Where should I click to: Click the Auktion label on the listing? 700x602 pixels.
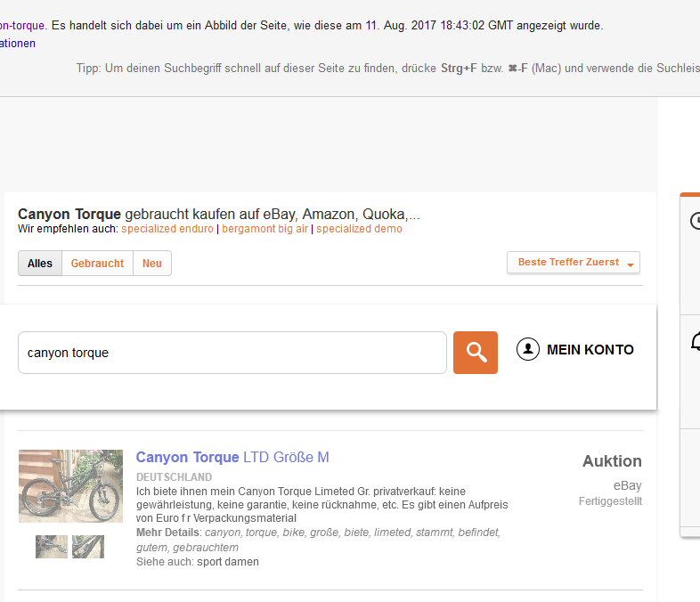612,461
